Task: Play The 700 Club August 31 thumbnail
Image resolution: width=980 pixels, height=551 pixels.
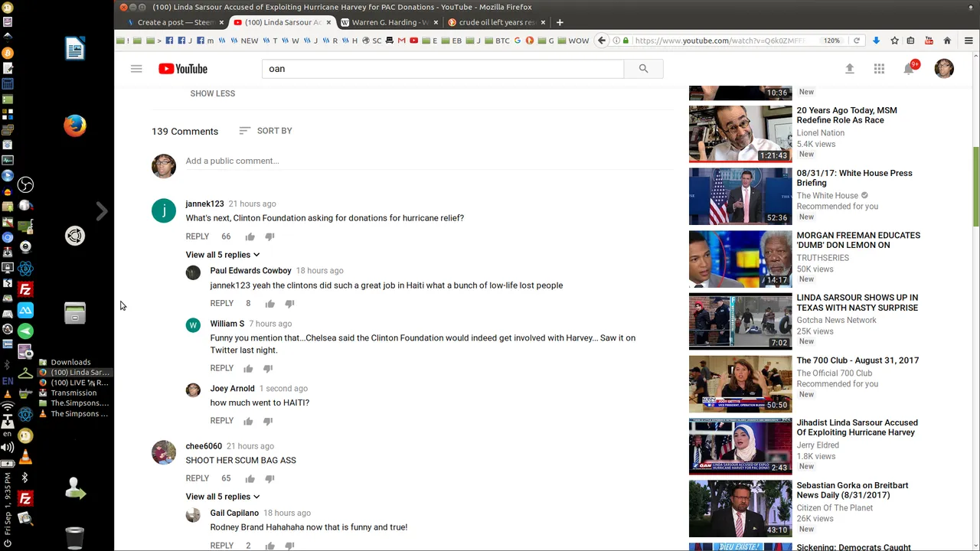Action: (740, 384)
